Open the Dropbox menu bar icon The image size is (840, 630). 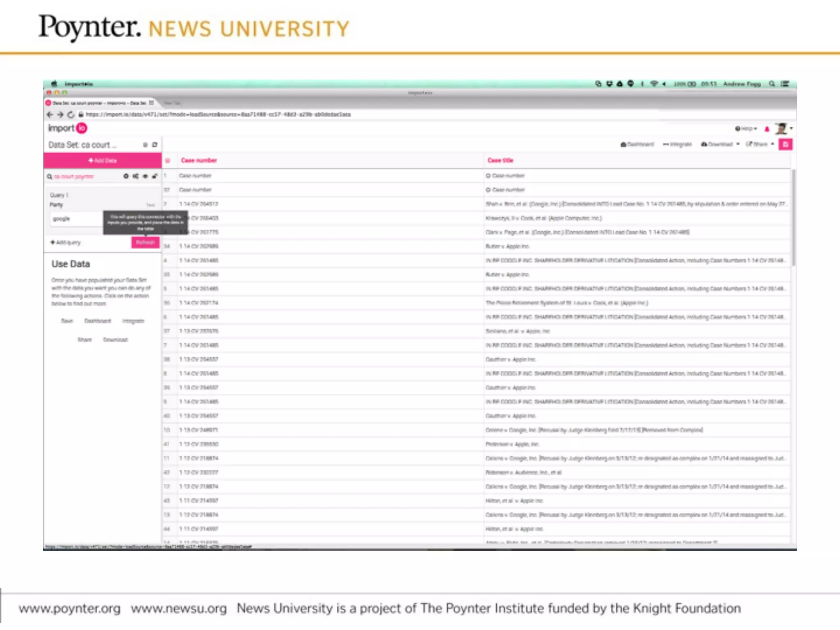click(x=609, y=84)
